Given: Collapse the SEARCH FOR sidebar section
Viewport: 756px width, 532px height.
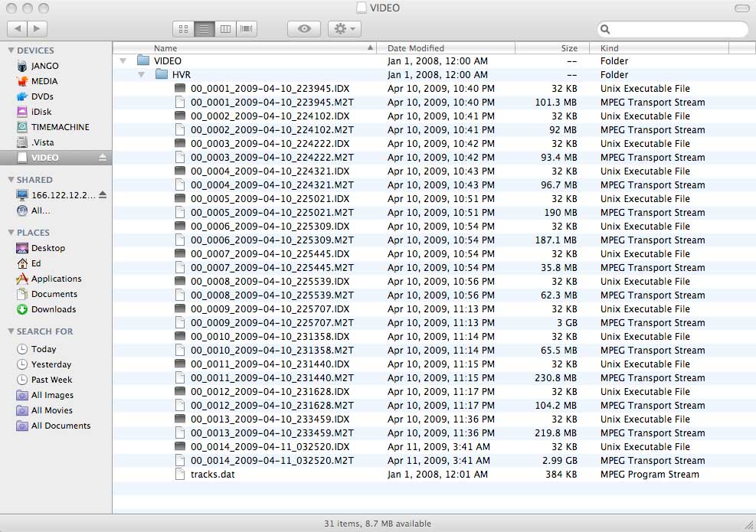Looking at the screenshot, I should pyautogui.click(x=11, y=332).
